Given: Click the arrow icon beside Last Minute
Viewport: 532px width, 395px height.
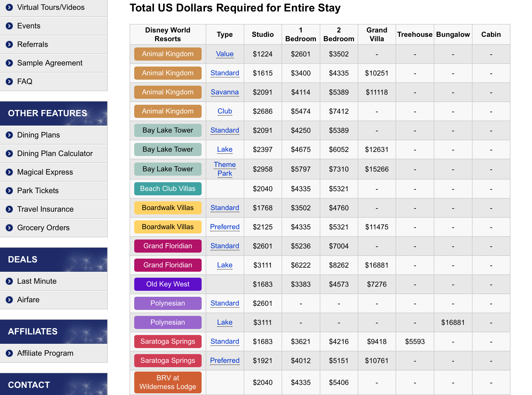Looking at the screenshot, I should 9,281.
